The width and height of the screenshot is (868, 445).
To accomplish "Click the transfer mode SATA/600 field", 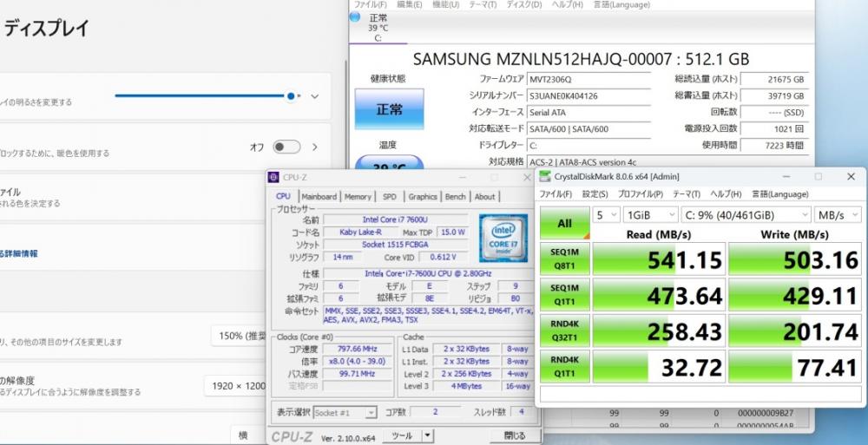I will pyautogui.click(x=589, y=129).
